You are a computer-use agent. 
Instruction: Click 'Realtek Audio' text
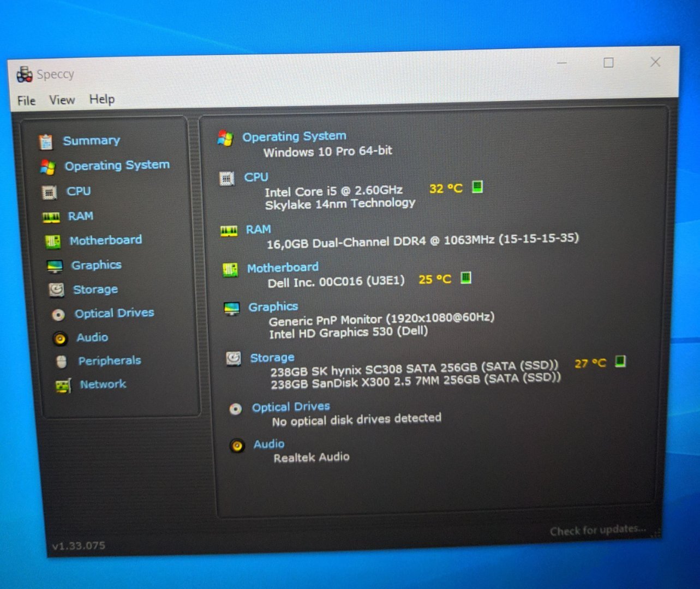[x=311, y=458]
